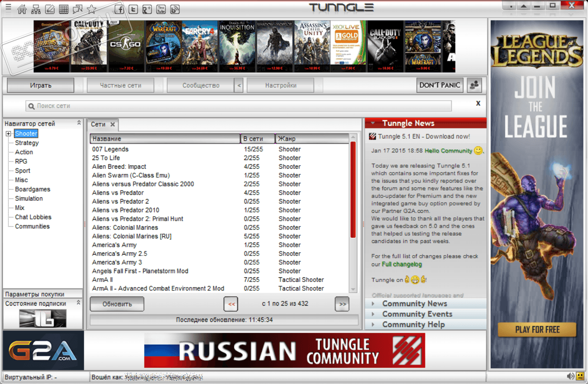Go to the Home house icon

click(x=22, y=9)
